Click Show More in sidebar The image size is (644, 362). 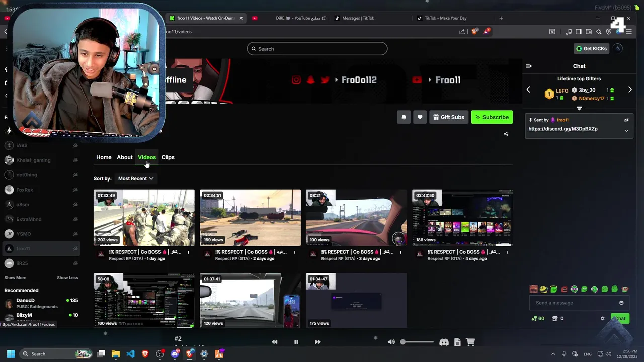[x=15, y=278]
